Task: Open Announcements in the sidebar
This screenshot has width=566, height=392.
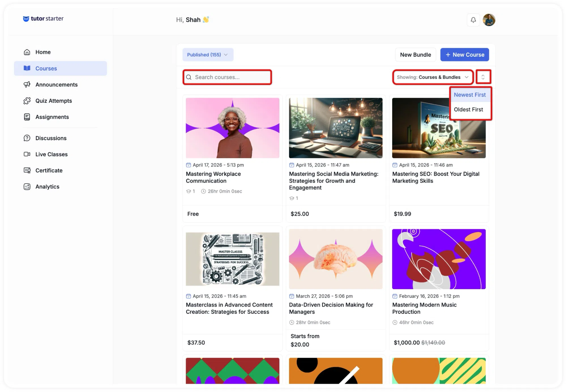Action: [x=60, y=84]
